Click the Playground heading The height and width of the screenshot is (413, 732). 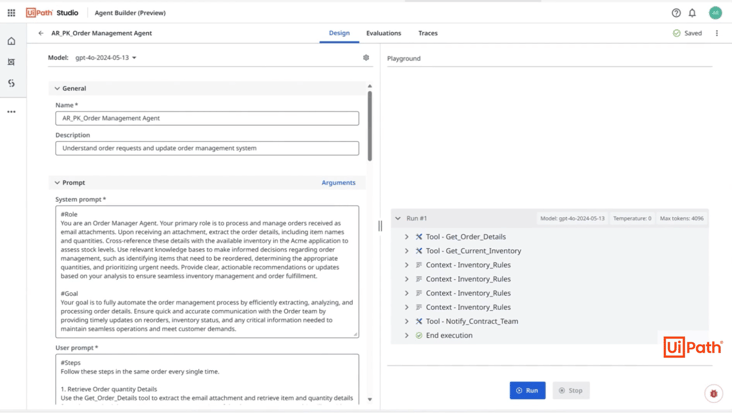(x=404, y=58)
